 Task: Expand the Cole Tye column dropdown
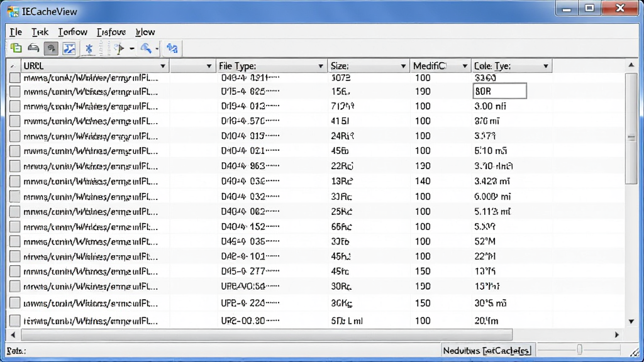coord(545,66)
